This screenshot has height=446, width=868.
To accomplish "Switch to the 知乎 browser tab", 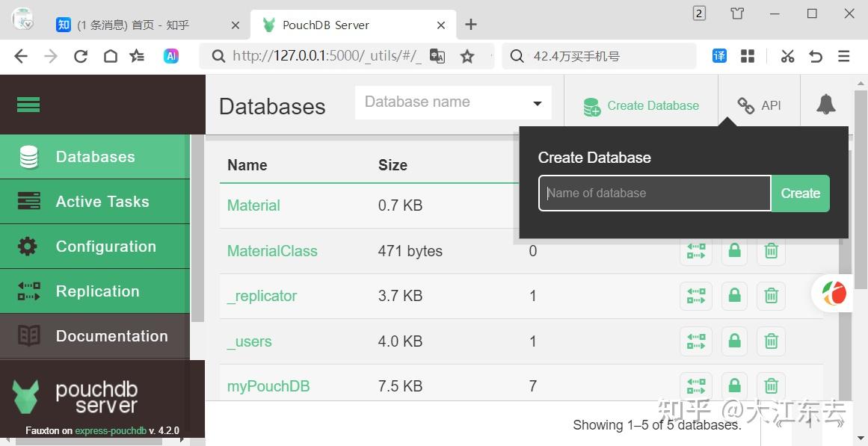I will [x=142, y=25].
